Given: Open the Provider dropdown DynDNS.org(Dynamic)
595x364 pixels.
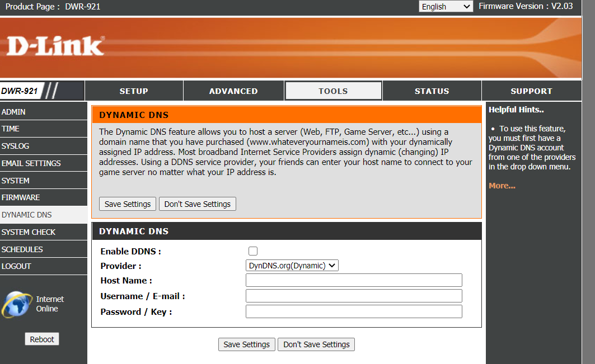Looking at the screenshot, I should coord(292,266).
